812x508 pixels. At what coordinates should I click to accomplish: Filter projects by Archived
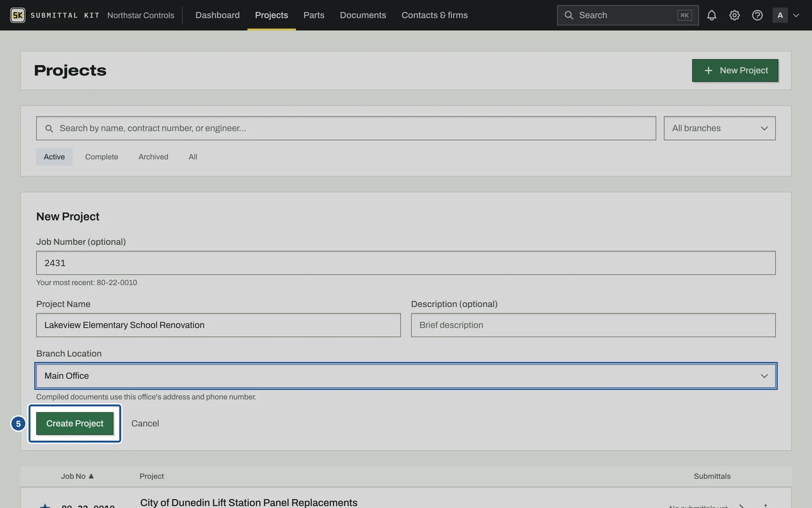click(x=153, y=157)
